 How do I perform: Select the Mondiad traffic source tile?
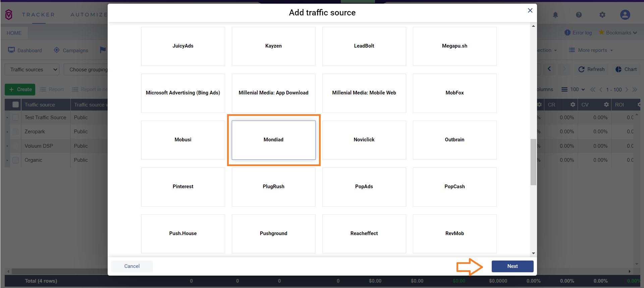coord(273,140)
